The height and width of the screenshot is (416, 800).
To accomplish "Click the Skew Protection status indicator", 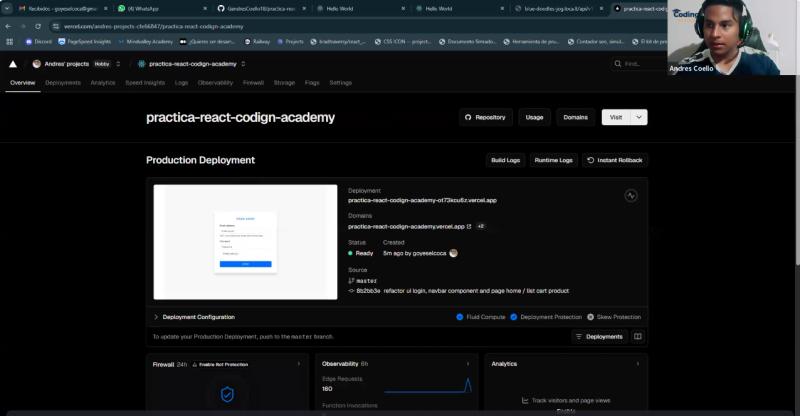I will [614, 317].
